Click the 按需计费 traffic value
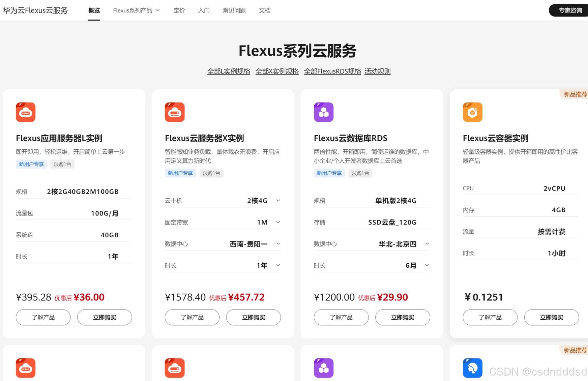Image resolution: width=588 pixels, height=381 pixels. coord(552,232)
